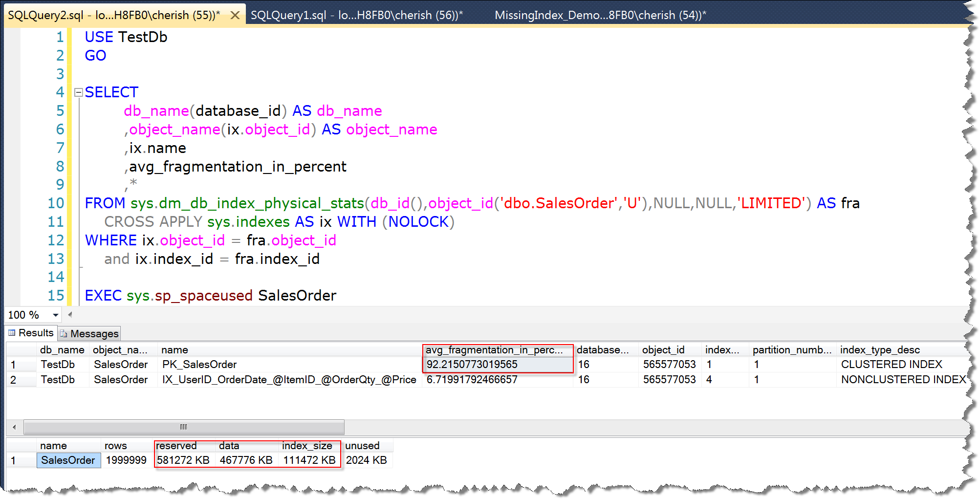The image size is (980, 499).
Task: Select the NONCLUSTERED INDEX cell
Action: [x=902, y=380]
